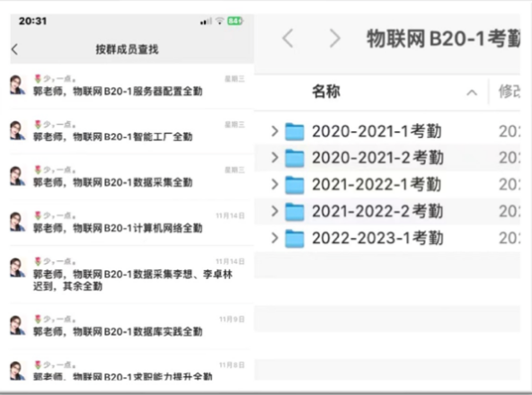Expand the 2021-2022-2考勤 folder chevron
The image size is (532, 395).
[274, 211]
